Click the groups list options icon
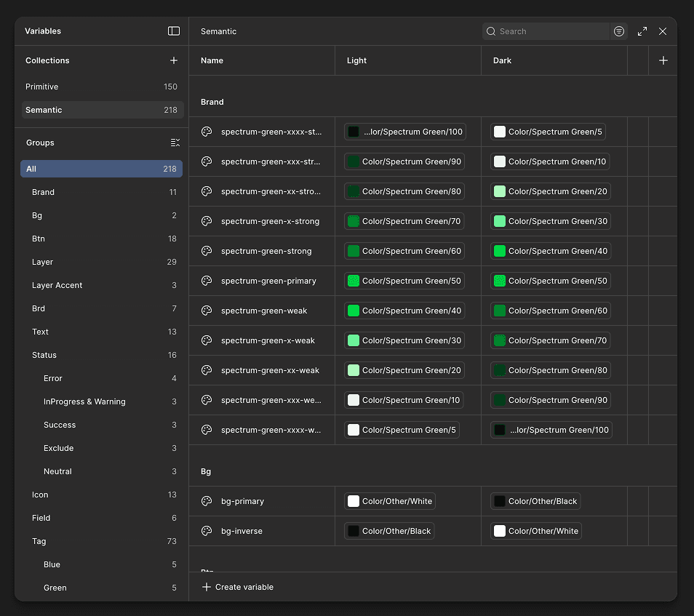The image size is (694, 616). tap(175, 143)
